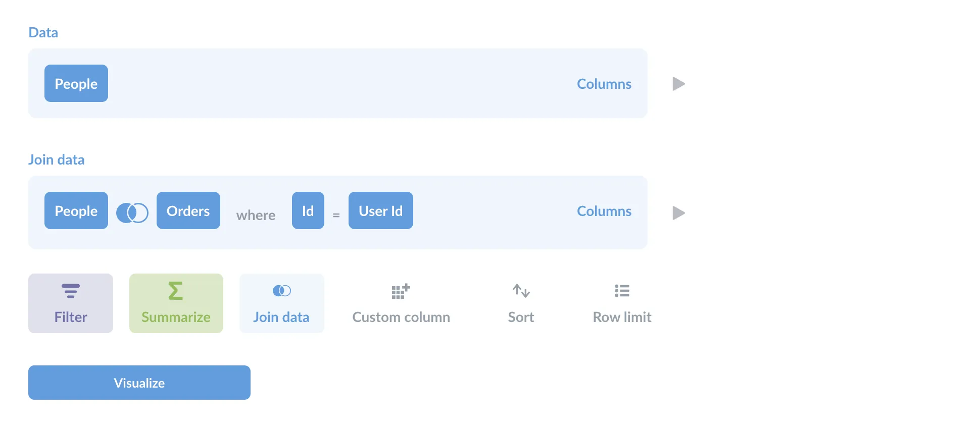Select the People pill in Join data
980x430 pixels.
76,210
